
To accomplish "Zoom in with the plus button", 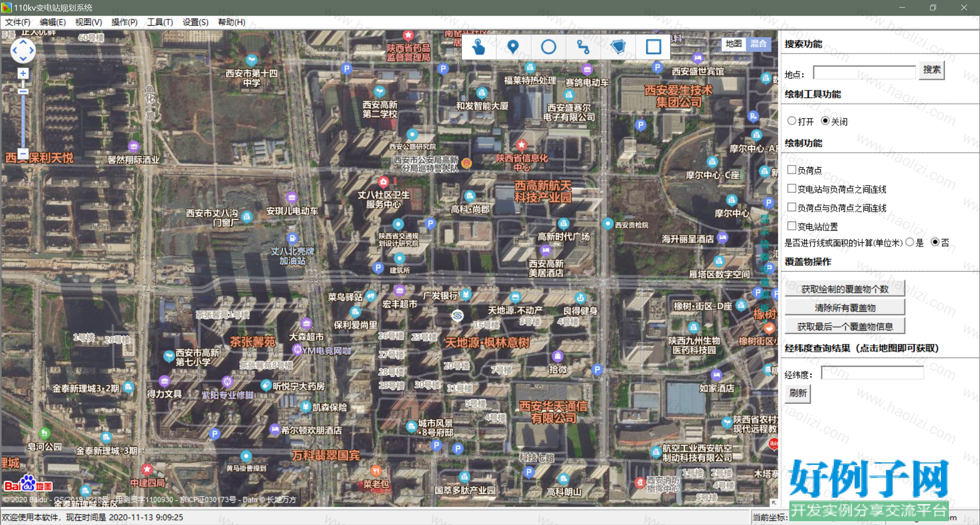I will tap(23, 73).
